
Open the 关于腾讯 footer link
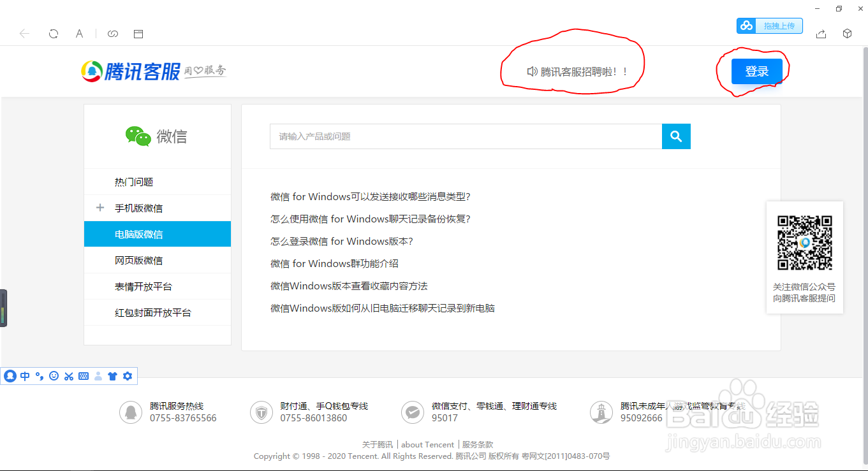click(x=378, y=445)
